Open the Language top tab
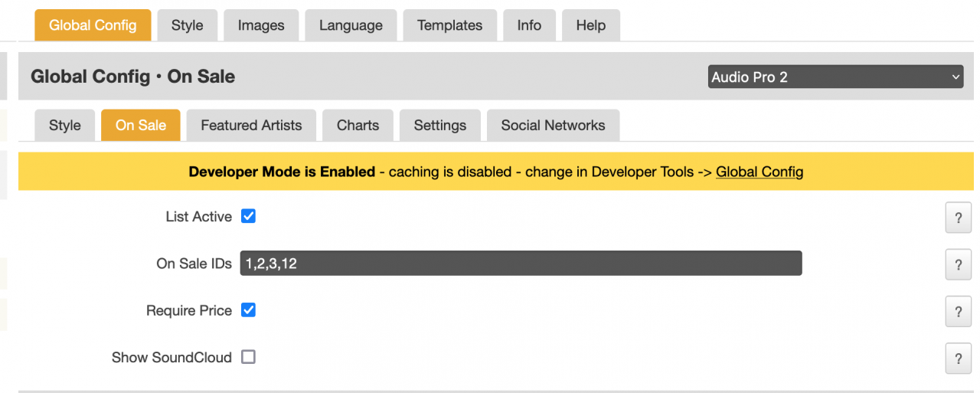The width and height of the screenshot is (980, 393). tap(351, 25)
